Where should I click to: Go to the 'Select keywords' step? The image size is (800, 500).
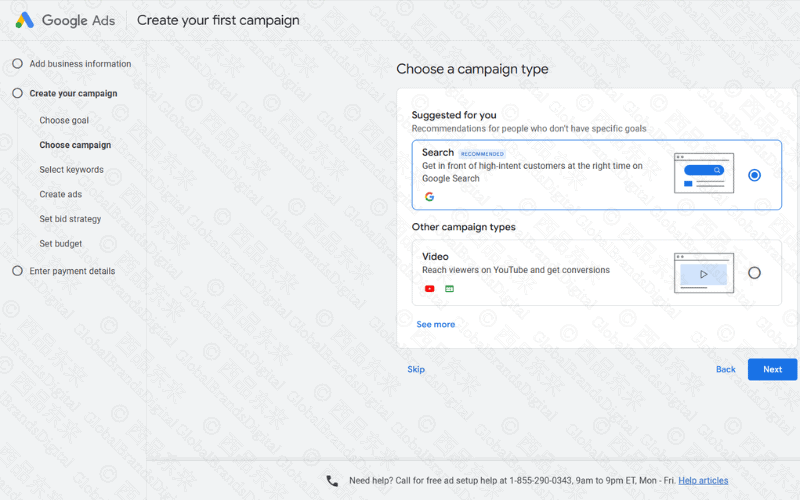71,170
